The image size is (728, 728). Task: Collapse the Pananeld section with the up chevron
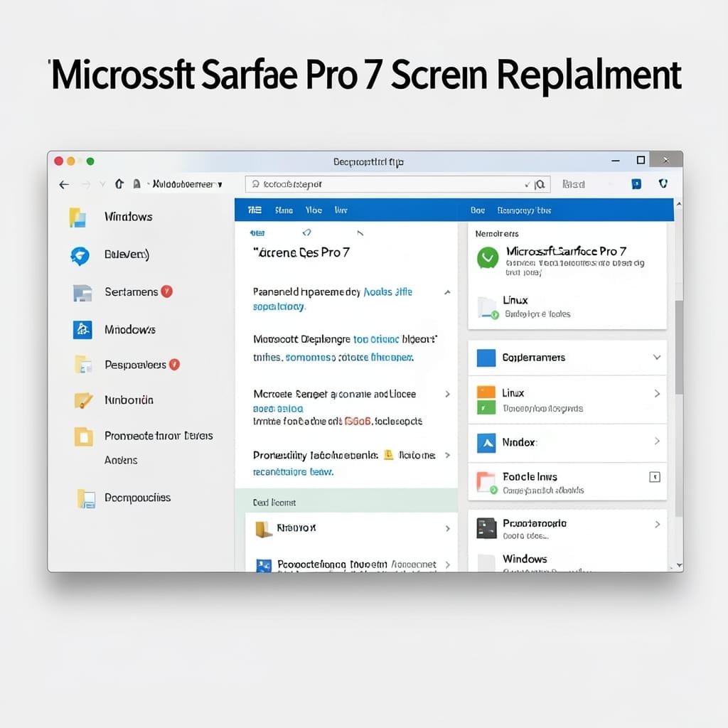[x=447, y=292]
